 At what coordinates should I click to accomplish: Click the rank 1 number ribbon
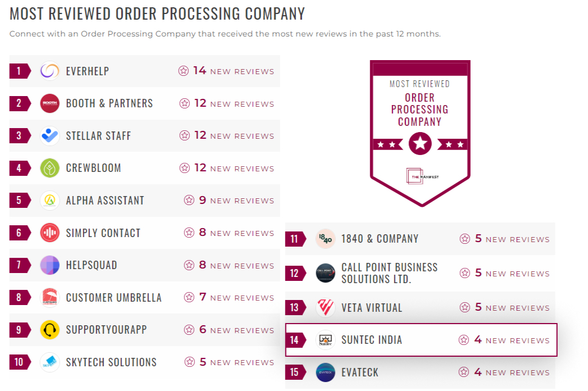(x=20, y=71)
